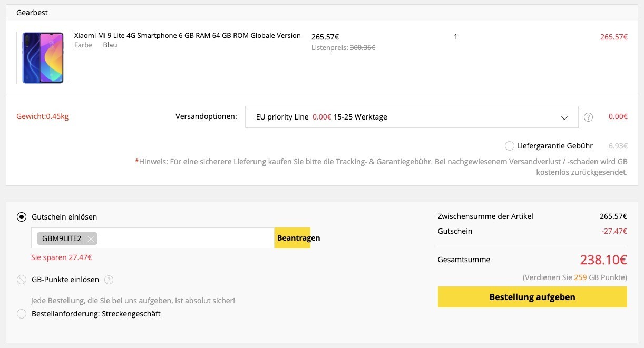Click the Gutschein discount value -27.47€

point(614,231)
